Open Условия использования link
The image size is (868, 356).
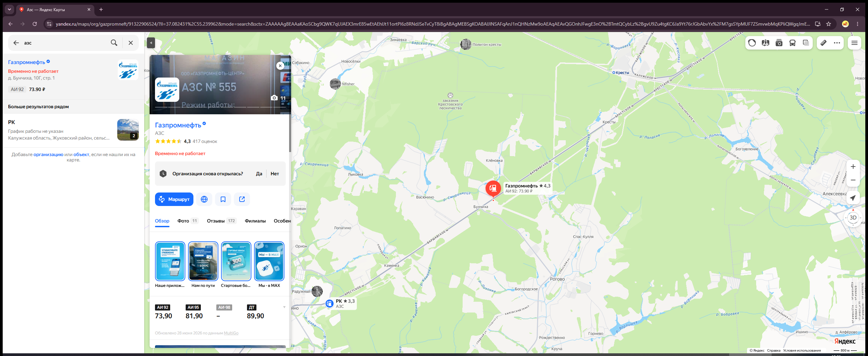[802, 350]
